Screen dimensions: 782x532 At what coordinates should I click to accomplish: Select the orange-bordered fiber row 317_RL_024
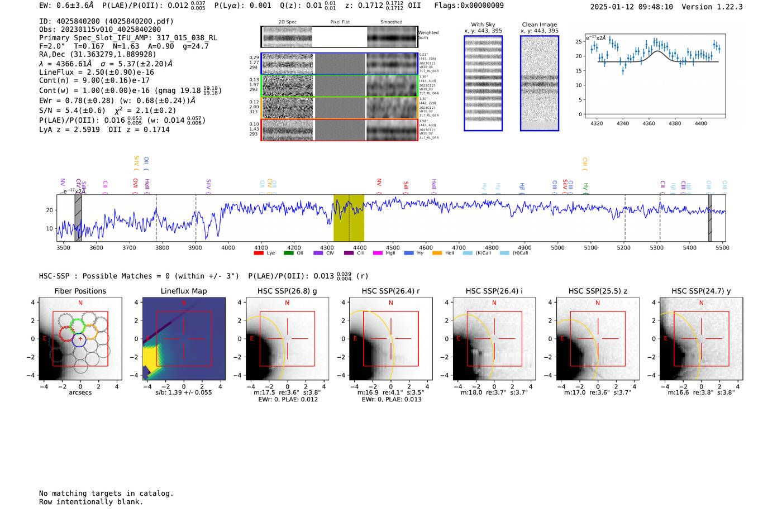(x=340, y=108)
